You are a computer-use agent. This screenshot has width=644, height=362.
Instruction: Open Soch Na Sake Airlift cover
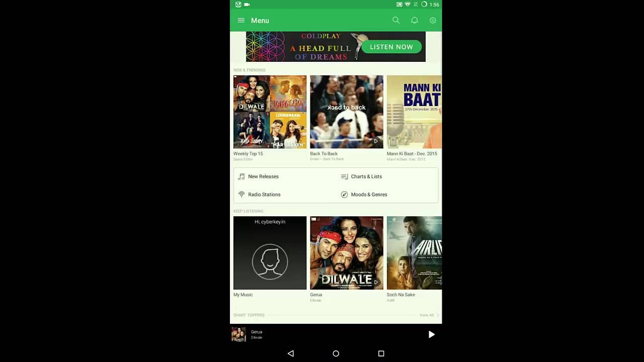point(414,253)
